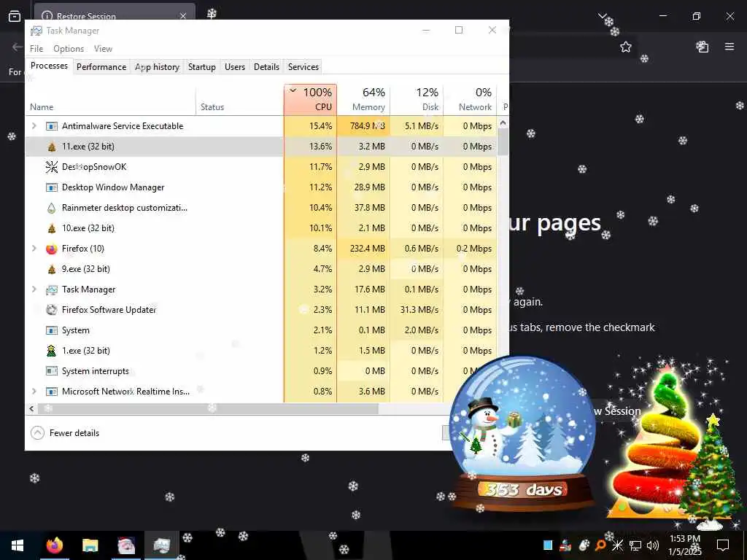Expand the Firefox (10) process group
Screen dimensions: 747x560
(x=34, y=249)
